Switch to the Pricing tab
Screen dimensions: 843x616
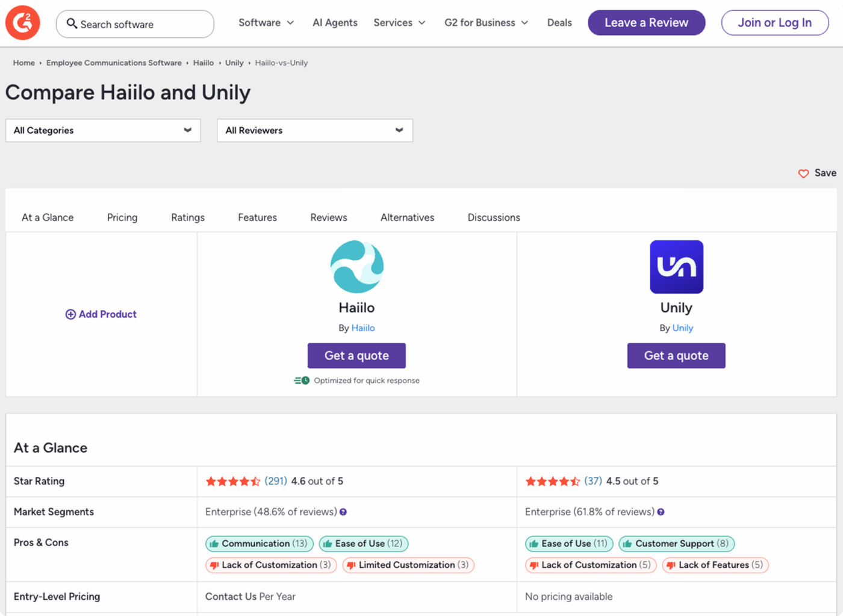click(122, 217)
